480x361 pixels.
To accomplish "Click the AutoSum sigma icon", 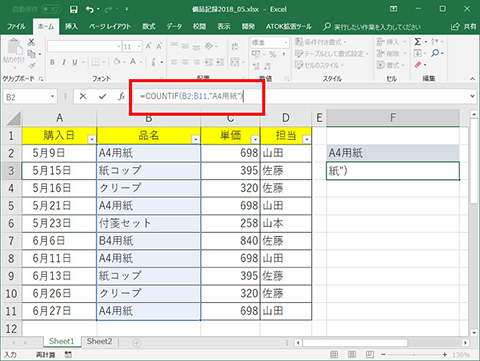I will 417,42.
